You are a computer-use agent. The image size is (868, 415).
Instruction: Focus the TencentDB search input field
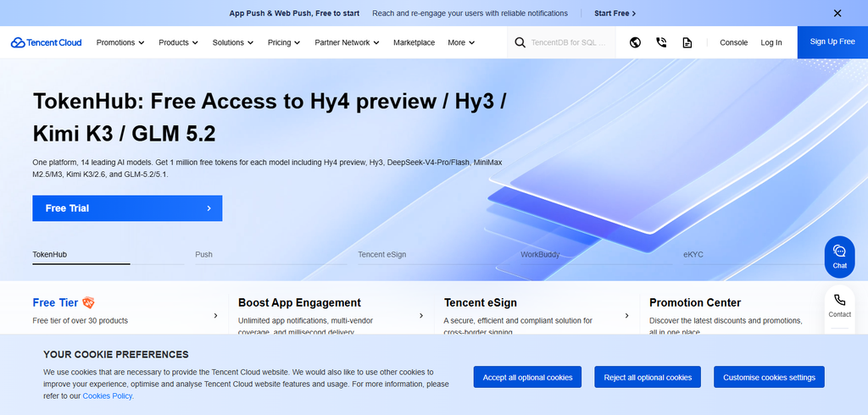click(569, 42)
